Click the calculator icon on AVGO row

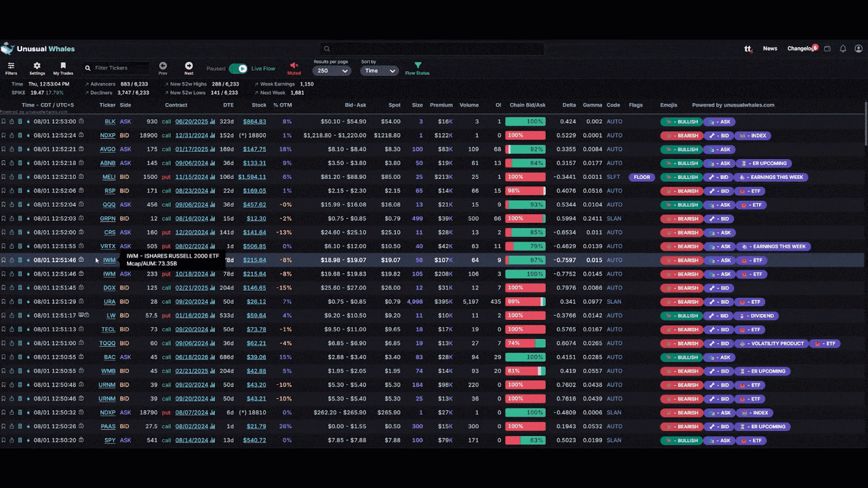coord(20,149)
